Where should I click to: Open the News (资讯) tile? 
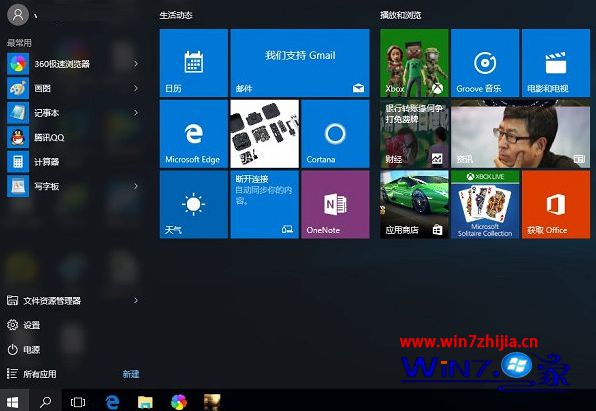[521, 133]
